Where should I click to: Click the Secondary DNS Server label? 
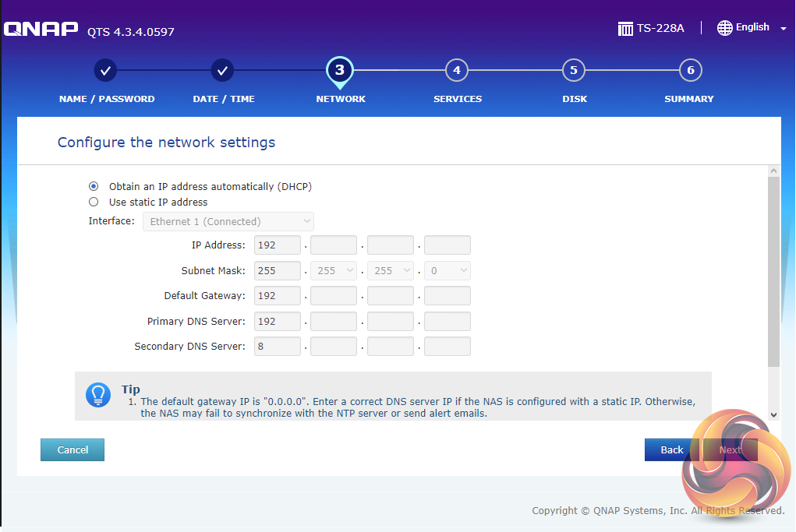coord(190,347)
